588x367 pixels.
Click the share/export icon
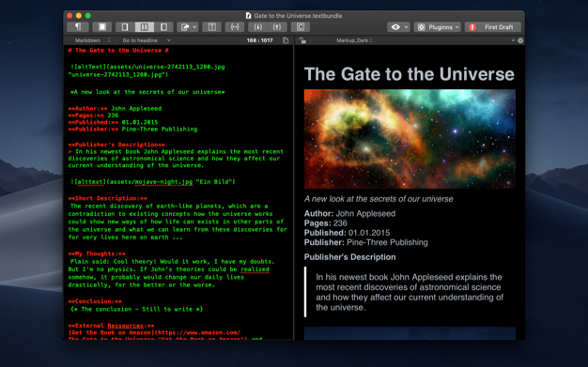click(185, 27)
